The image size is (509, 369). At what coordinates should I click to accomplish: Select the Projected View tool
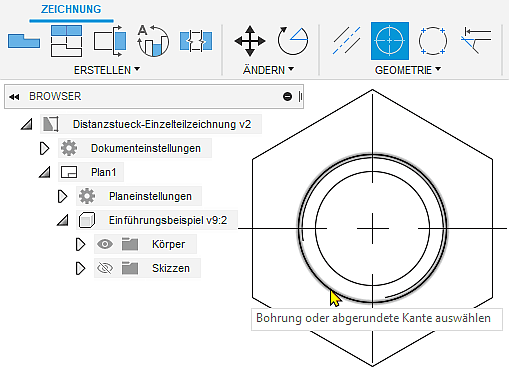(x=66, y=41)
